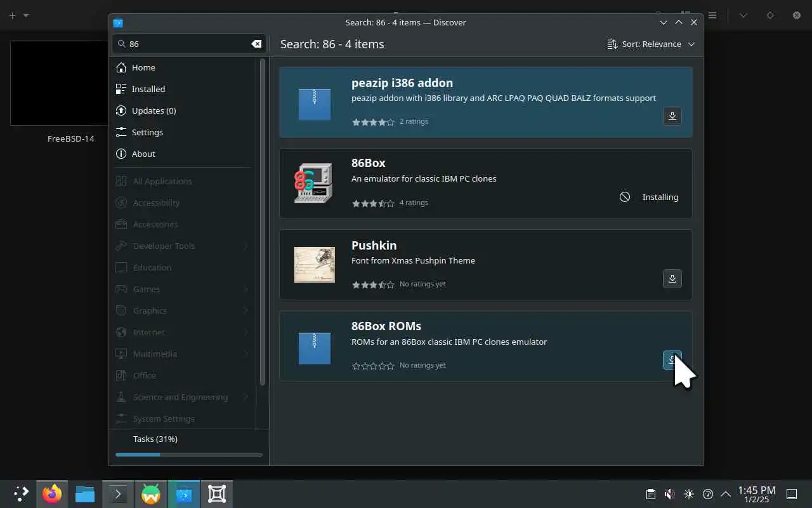Open dropdown arrow beside plus button
Image resolution: width=812 pixels, height=508 pixels.
pos(26,15)
